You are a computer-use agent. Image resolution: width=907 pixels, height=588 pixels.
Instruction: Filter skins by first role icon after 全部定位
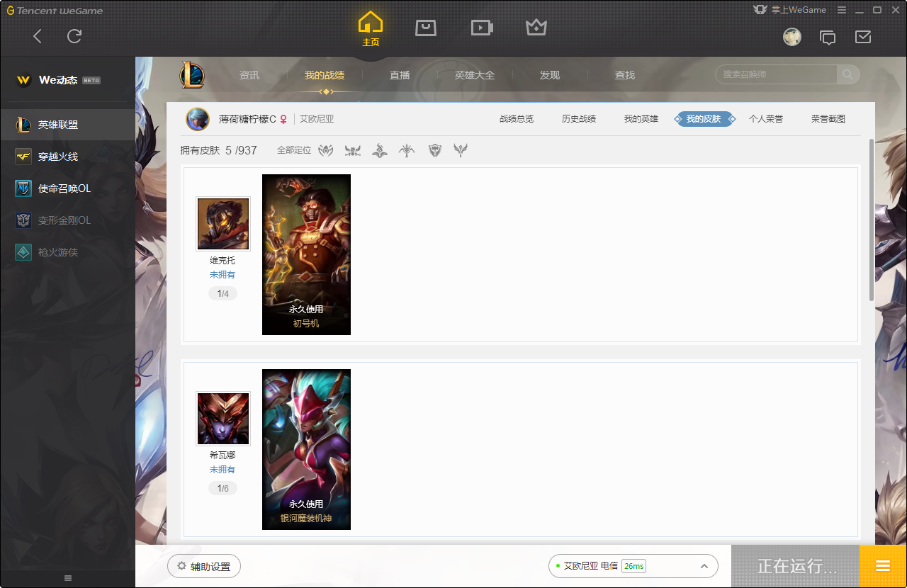pos(325,150)
